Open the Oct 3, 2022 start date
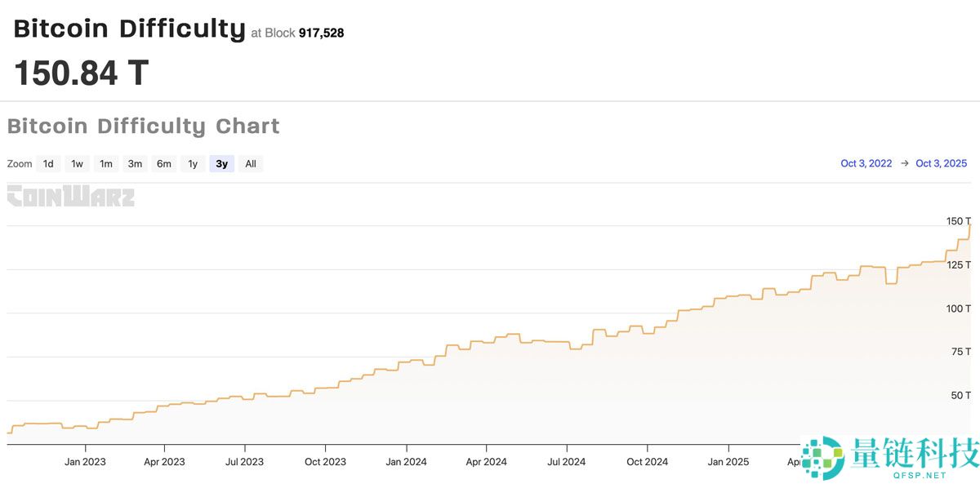This screenshot has width=980, height=484. (866, 163)
